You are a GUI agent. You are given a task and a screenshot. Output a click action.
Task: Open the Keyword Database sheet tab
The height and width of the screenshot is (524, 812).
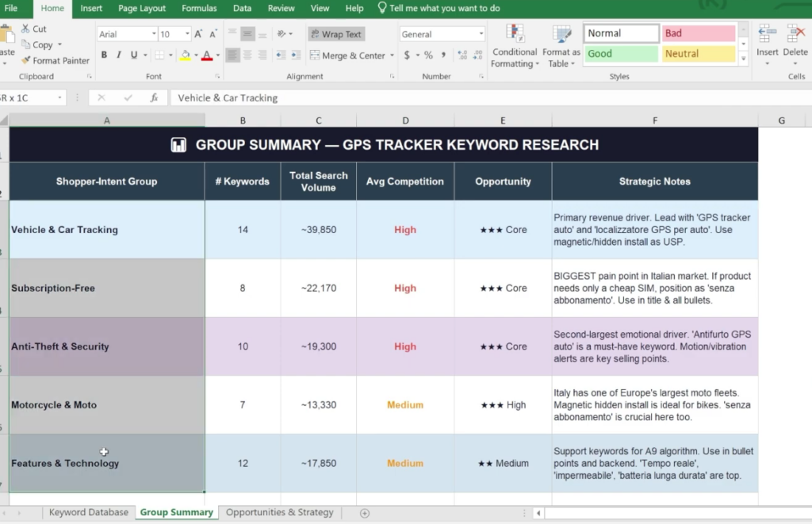tap(89, 512)
